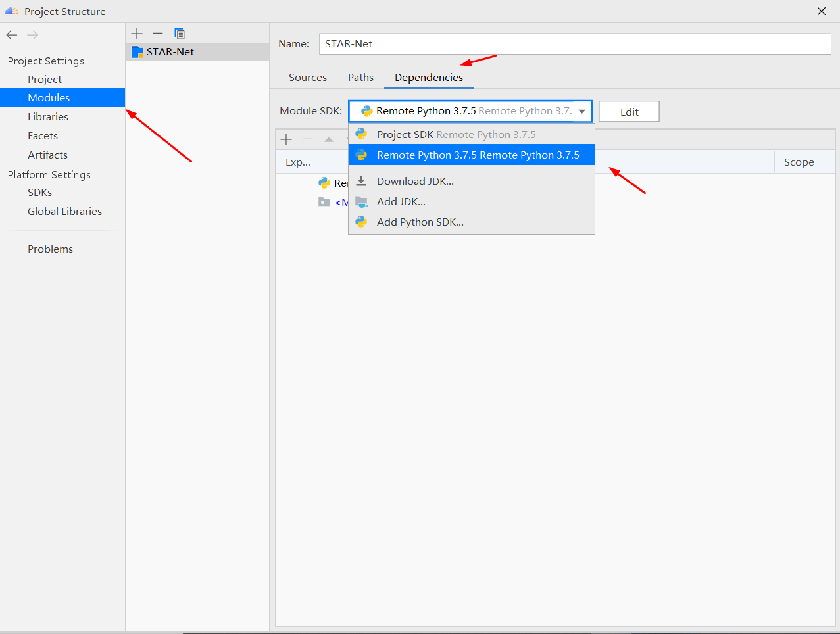Open Global Libraries settings
The image size is (840, 634).
coord(64,211)
